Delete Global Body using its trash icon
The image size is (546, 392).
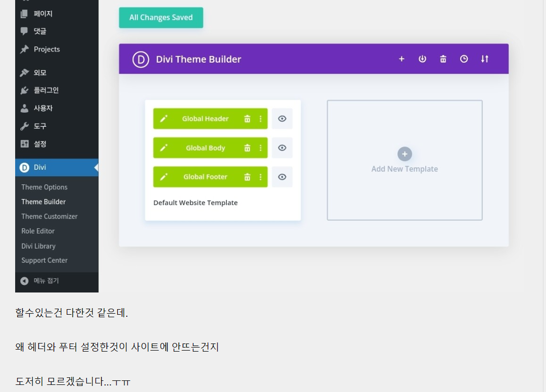[x=247, y=148]
